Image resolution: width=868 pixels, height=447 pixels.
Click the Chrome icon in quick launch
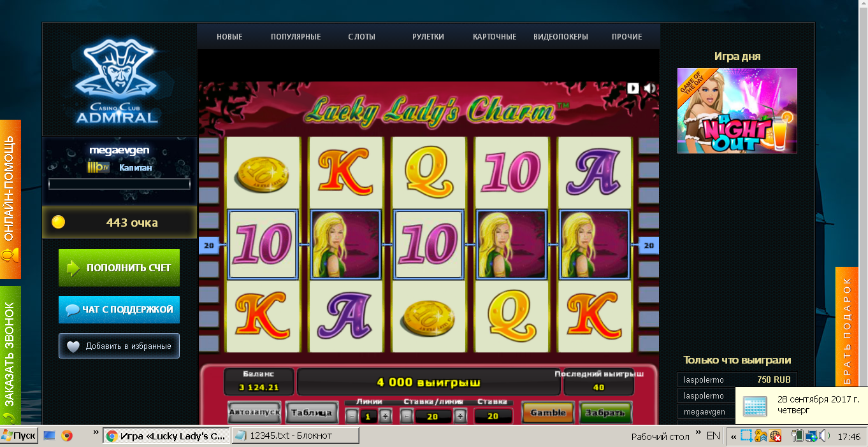[x=67, y=436]
